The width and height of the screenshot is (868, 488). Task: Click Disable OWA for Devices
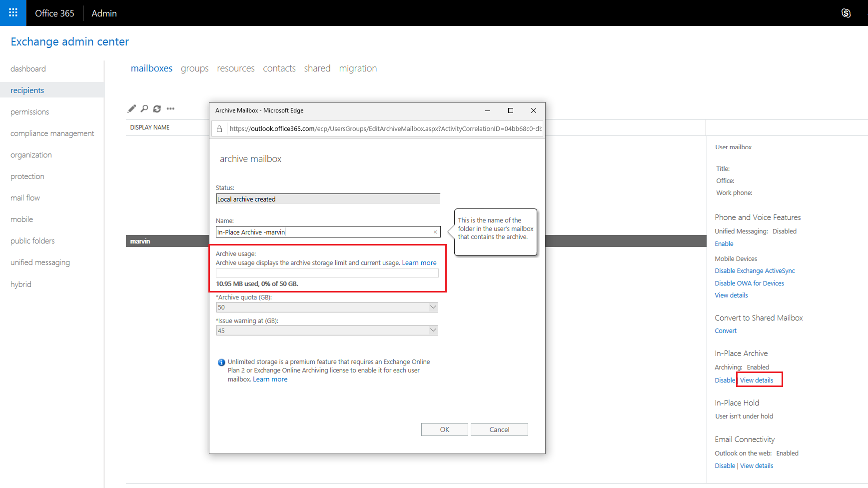click(749, 283)
